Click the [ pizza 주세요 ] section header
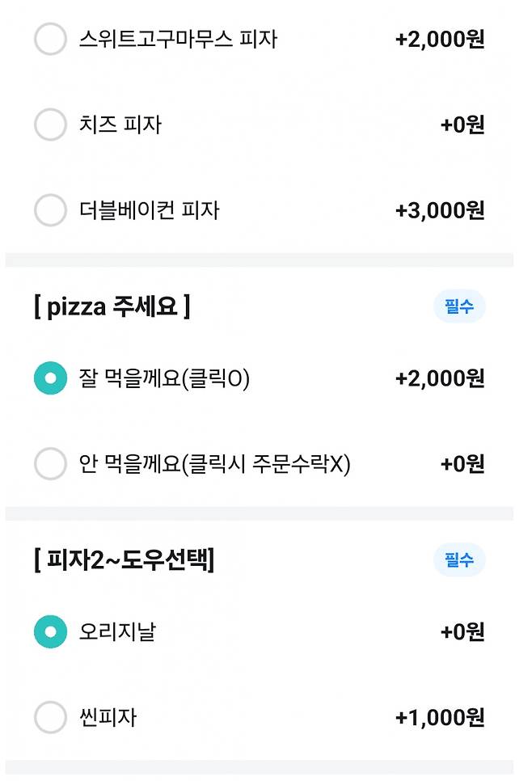The height and width of the screenshot is (781, 532). [x=112, y=307]
